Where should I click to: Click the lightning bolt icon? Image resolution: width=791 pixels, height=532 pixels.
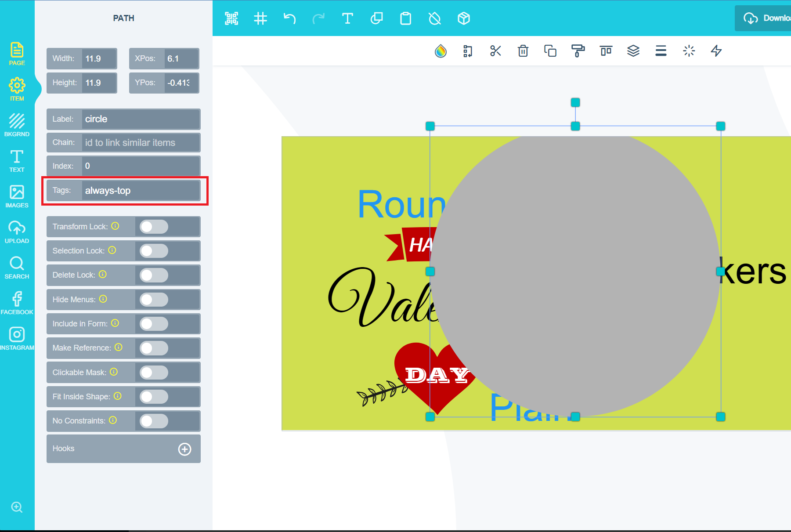point(716,51)
